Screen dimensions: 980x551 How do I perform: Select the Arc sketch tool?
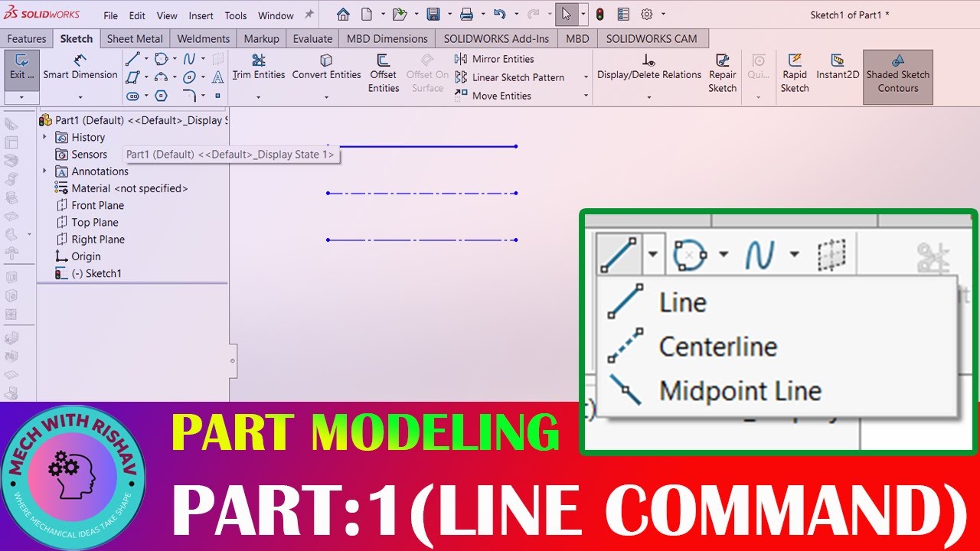click(161, 77)
